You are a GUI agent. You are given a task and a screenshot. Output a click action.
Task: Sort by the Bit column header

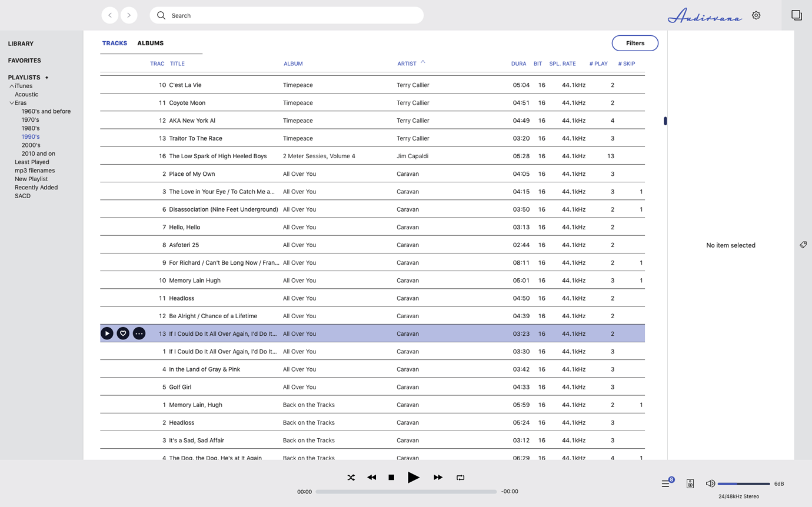pyautogui.click(x=538, y=64)
